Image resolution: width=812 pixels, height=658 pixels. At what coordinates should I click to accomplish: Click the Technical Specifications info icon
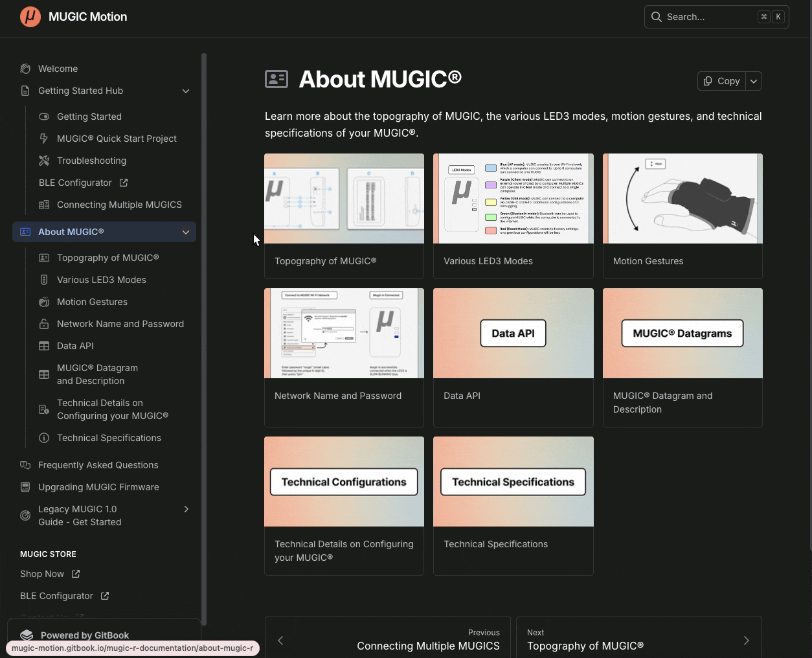(44, 438)
